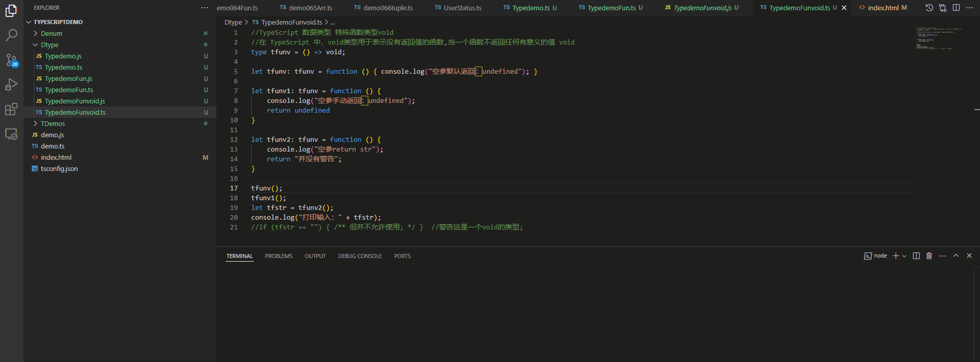Click the tfunv1(); call on line 18
Image resolution: width=980 pixels, height=362 pixels.
(269, 198)
